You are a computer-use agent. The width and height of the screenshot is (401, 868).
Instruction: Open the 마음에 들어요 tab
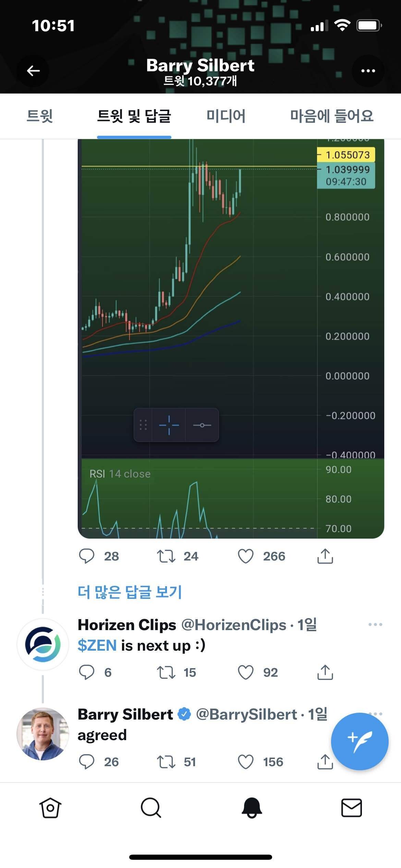coord(331,116)
